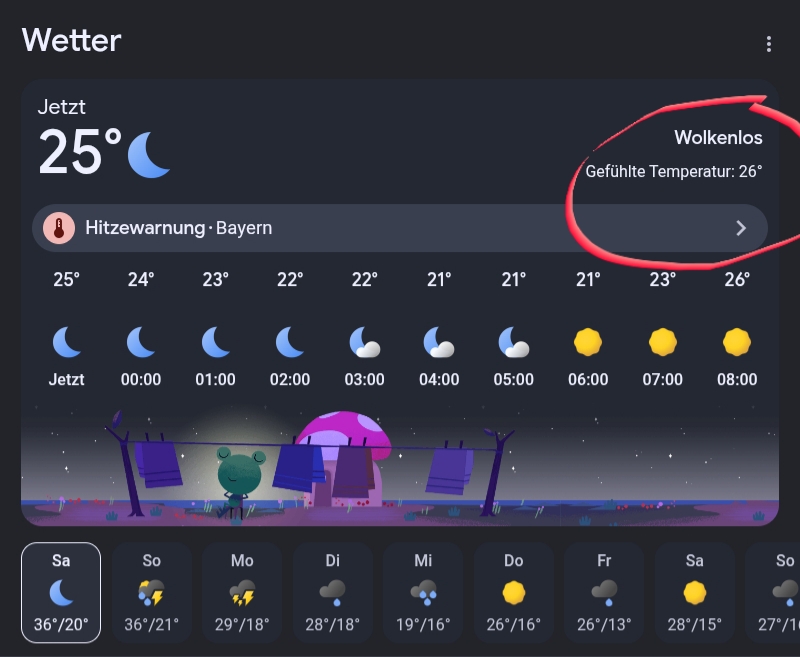Screen dimensions: 800x657
Task: Click the Wetter heading
Action: pyautogui.click(x=71, y=40)
